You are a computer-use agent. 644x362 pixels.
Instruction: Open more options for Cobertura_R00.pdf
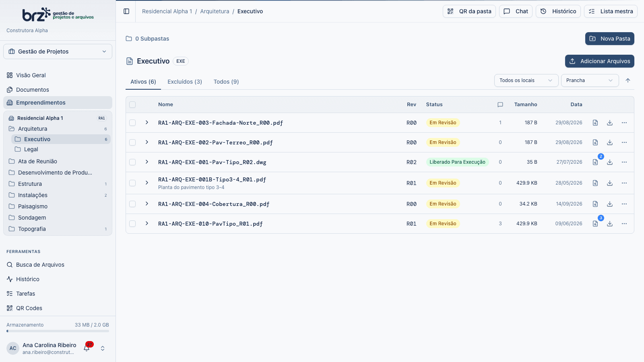tap(624, 204)
